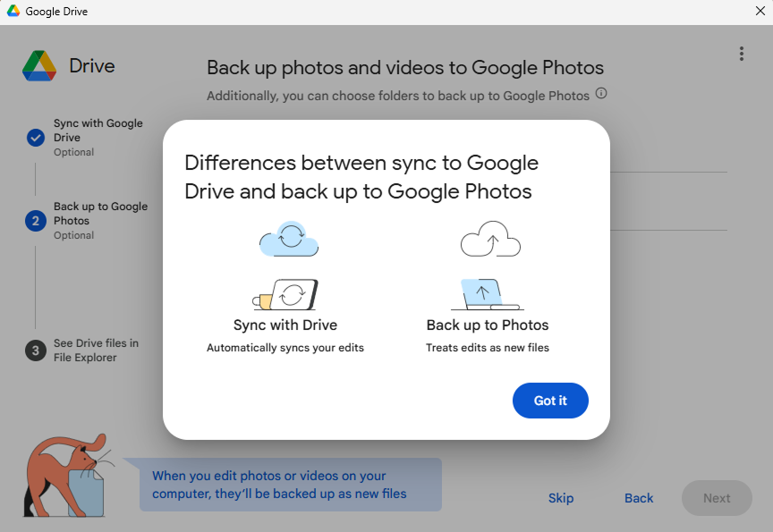Image resolution: width=773 pixels, height=532 pixels.
Task: Select the laptop and mug sync illustration
Action: pos(285,294)
